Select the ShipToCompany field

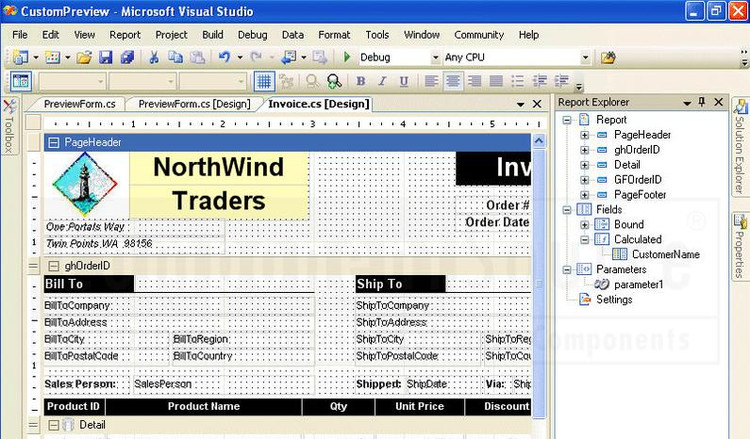(443, 305)
